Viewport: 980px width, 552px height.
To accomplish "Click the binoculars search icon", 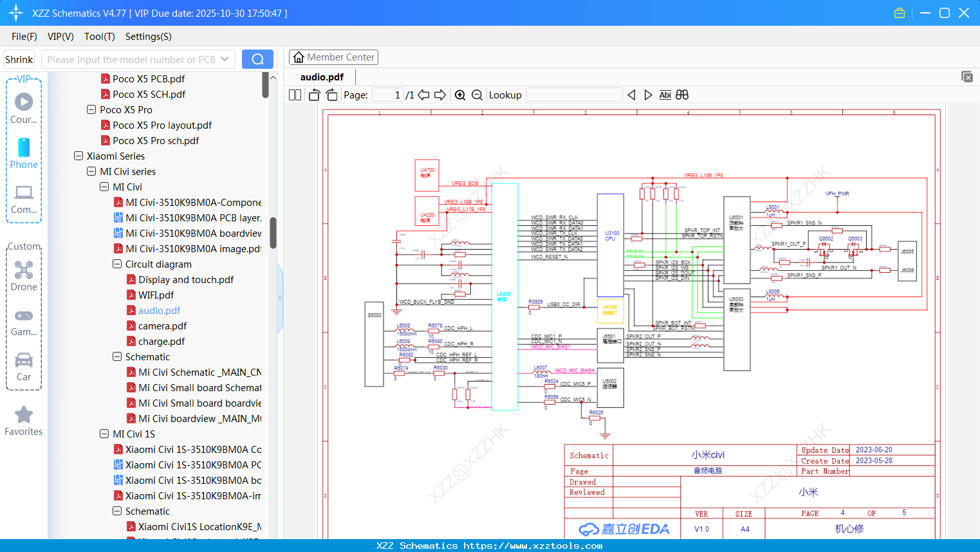I will pos(682,95).
